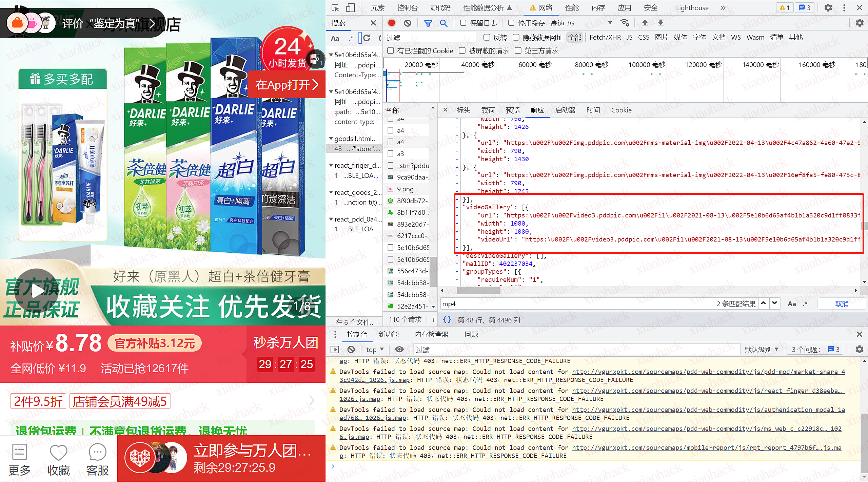Open the 默认级别 log level dropdown
Image resolution: width=868 pixels, height=482 pixels.
[x=762, y=349]
